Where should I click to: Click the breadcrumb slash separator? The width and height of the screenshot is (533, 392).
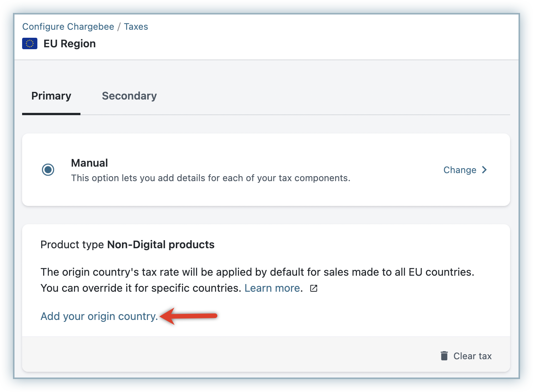119,27
